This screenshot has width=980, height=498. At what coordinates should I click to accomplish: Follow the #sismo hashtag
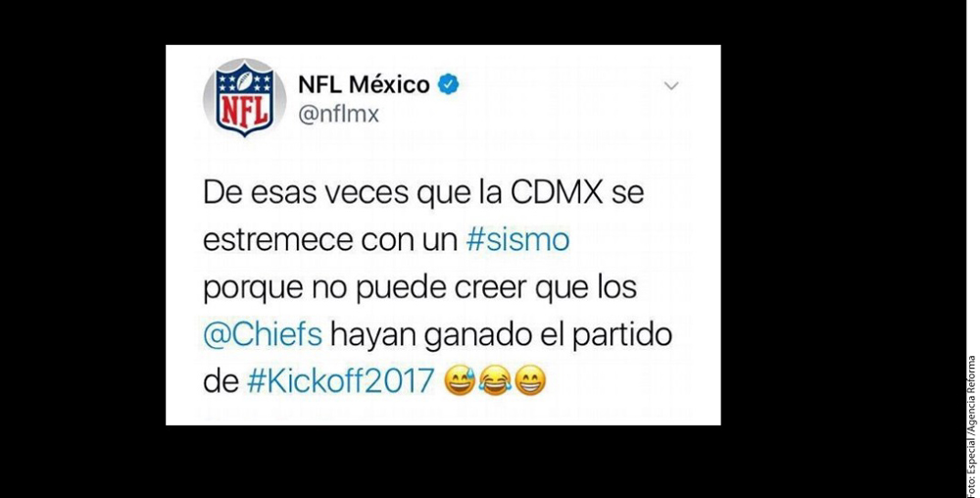pyautogui.click(x=518, y=240)
